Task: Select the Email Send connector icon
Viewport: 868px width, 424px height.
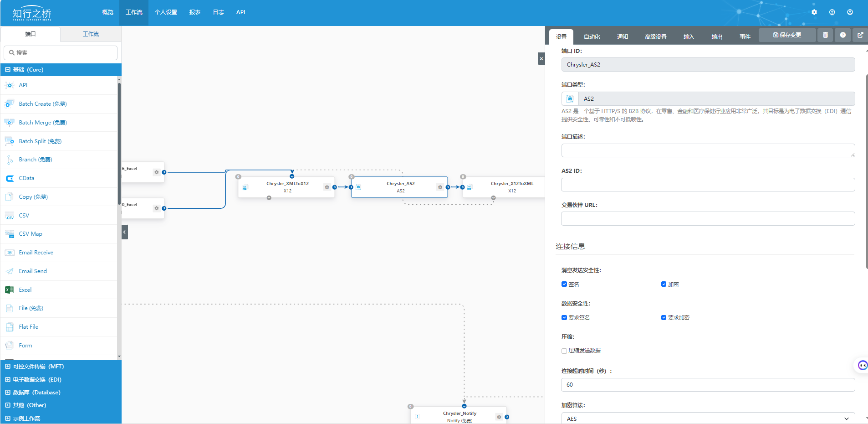Action: (9, 271)
